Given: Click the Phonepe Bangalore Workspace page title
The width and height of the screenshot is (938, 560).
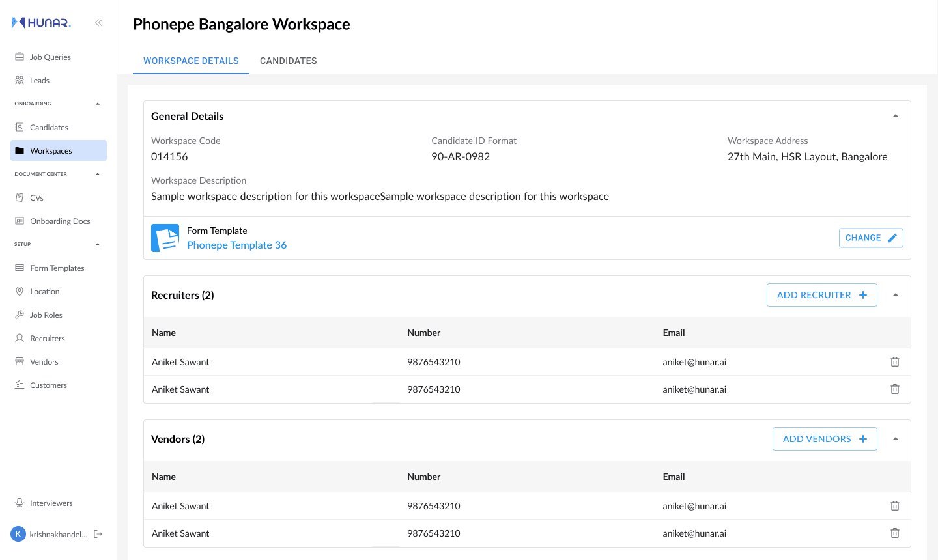Looking at the screenshot, I should [x=242, y=24].
